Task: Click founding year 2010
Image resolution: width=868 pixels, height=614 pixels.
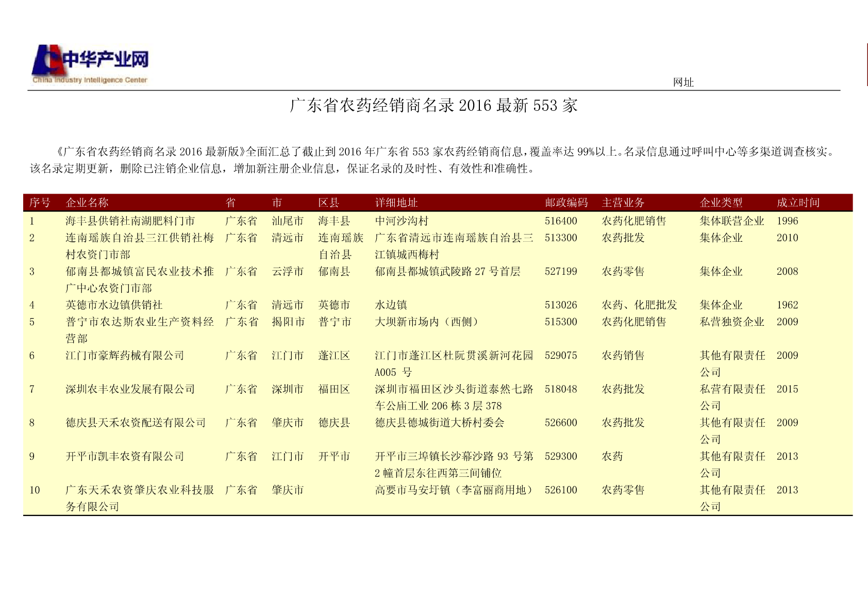Action: (787, 238)
